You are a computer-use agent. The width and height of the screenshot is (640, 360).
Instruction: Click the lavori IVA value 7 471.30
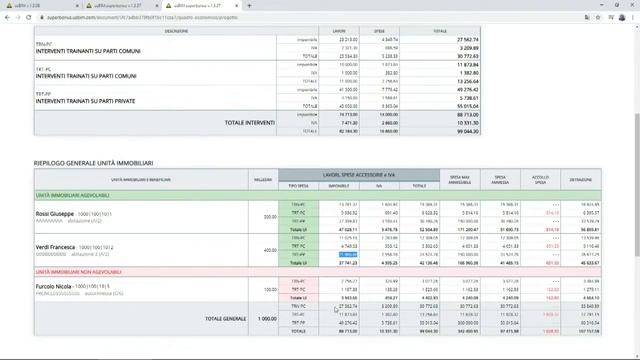349,123
